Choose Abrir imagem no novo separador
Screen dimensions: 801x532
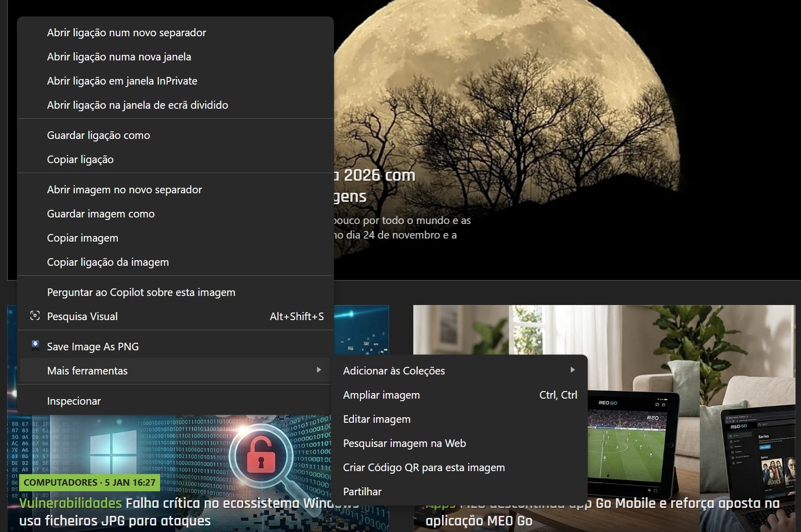[x=124, y=190]
